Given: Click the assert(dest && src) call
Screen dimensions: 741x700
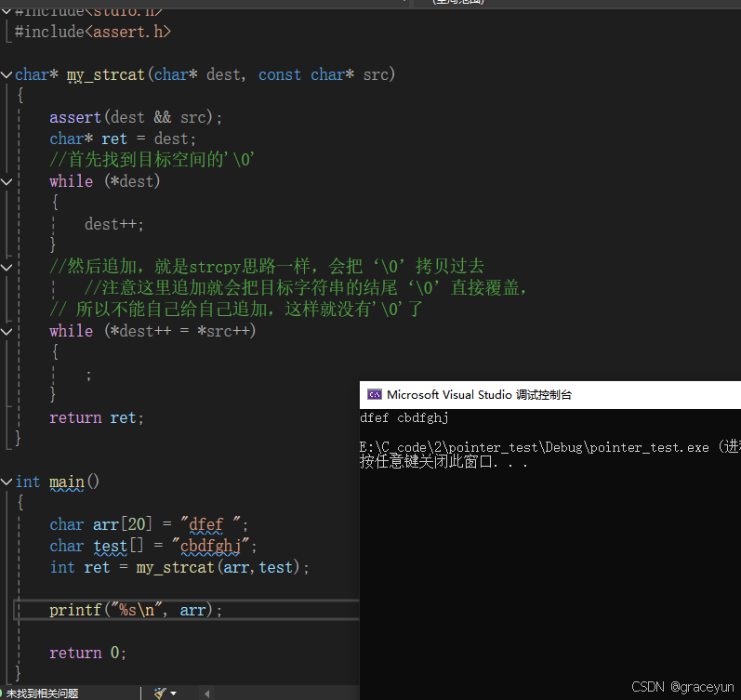Looking at the screenshot, I should 136,117.
